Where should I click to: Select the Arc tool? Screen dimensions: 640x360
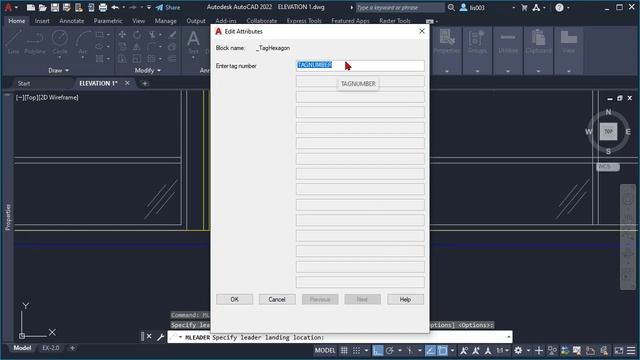(83, 42)
